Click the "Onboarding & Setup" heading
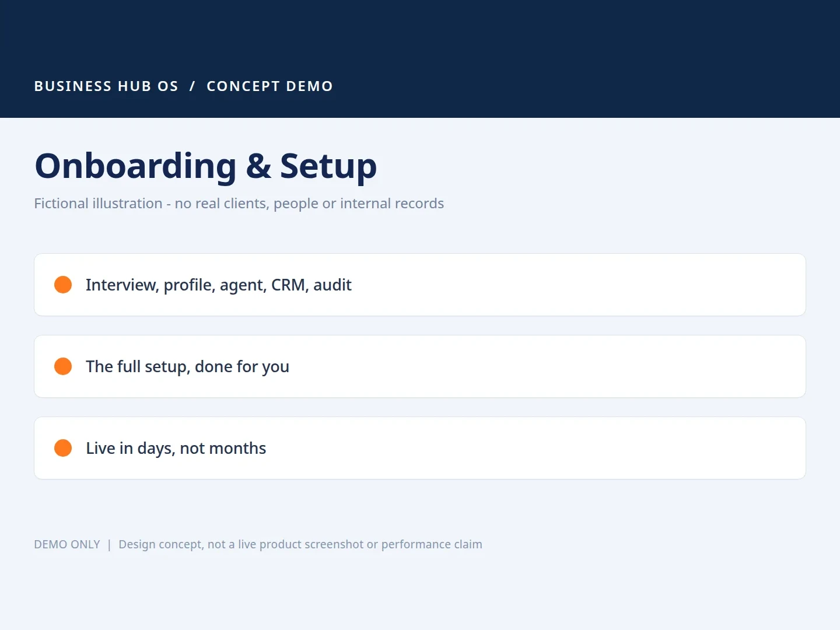This screenshot has height=630, width=840. click(x=206, y=166)
